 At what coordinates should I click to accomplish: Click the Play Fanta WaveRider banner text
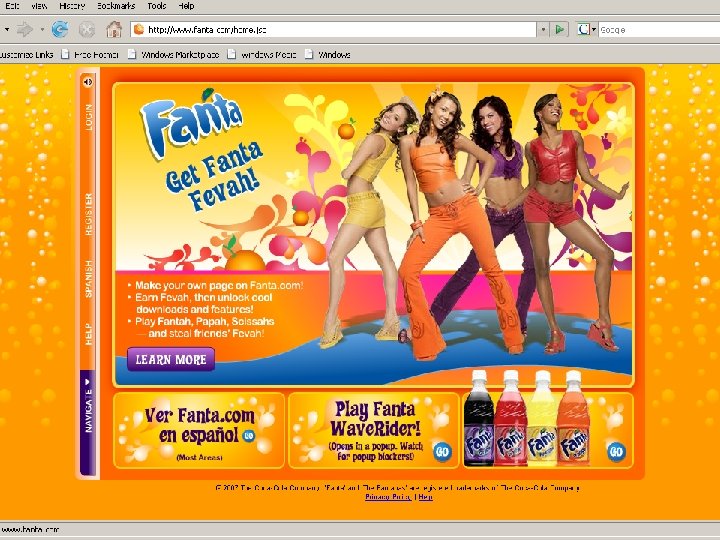coord(375,419)
